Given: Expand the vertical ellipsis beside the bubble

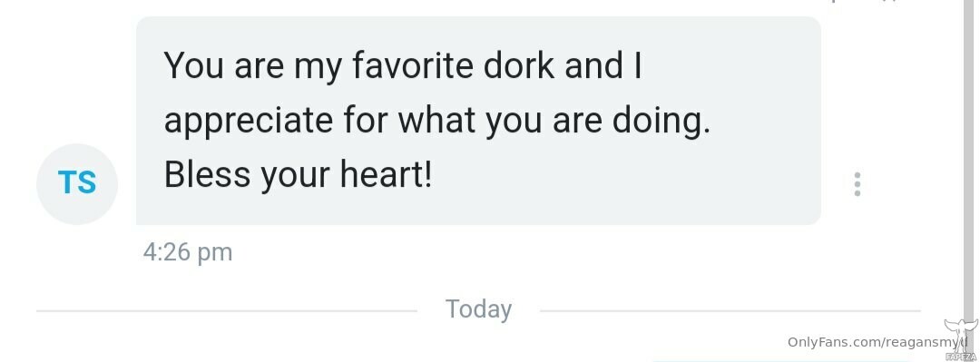Looking at the screenshot, I should pyautogui.click(x=857, y=184).
